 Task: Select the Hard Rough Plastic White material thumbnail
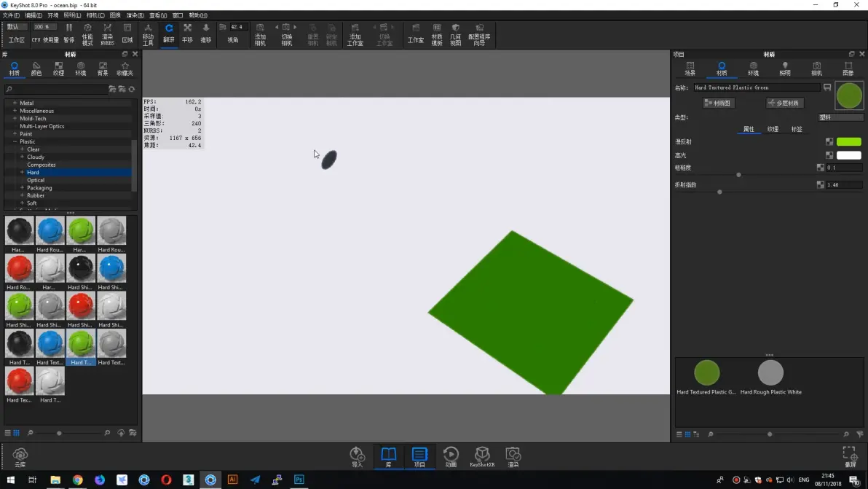[770, 372]
